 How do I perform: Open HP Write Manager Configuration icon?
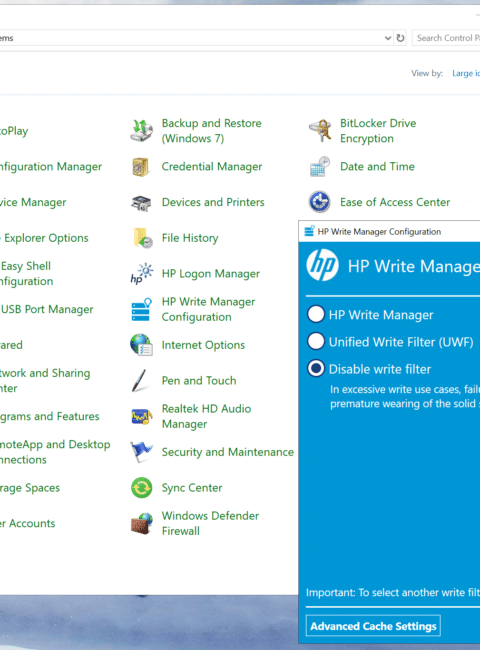coord(141,309)
